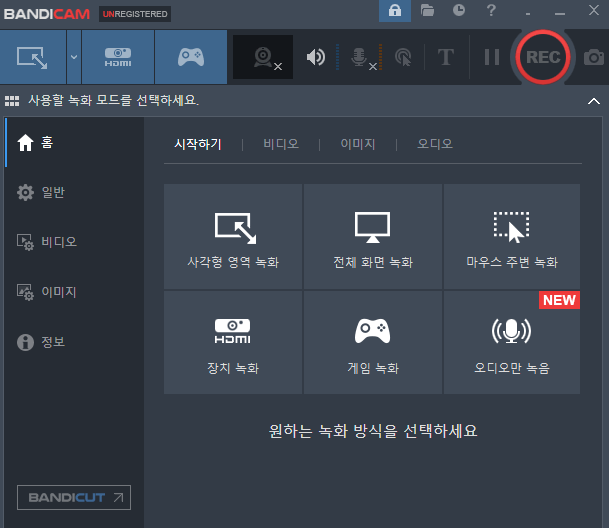
Task: Capture a screenshot with camera icon
Action: (594, 57)
